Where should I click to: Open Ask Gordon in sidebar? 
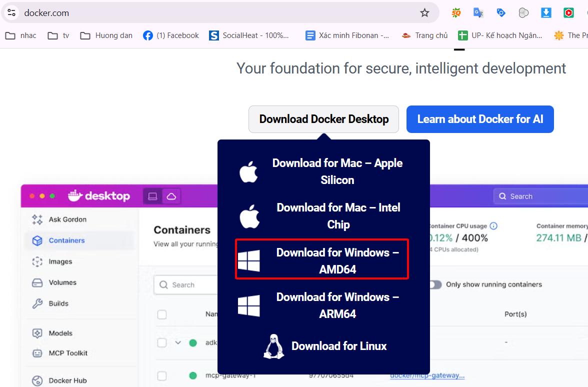(x=59, y=219)
